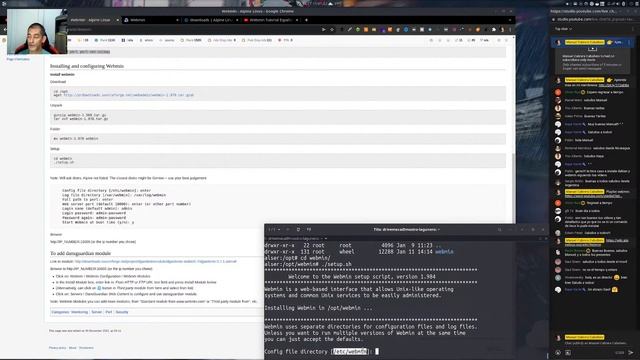Expand the Tilix '1/1' session switcher dropdown
Image resolution: width=640 pixels, height=360 pixels.
point(273,229)
